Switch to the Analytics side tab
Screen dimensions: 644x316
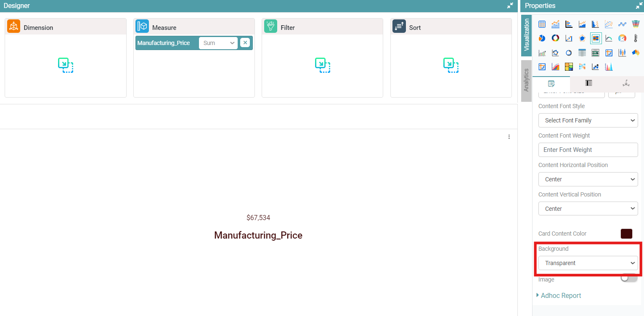coord(526,80)
